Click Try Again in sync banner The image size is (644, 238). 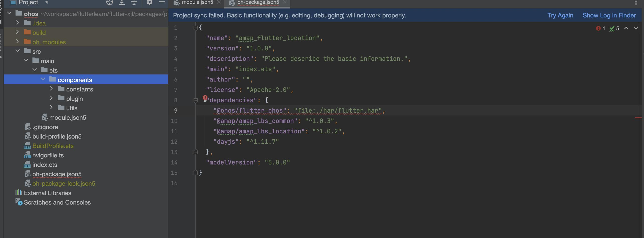pos(560,16)
